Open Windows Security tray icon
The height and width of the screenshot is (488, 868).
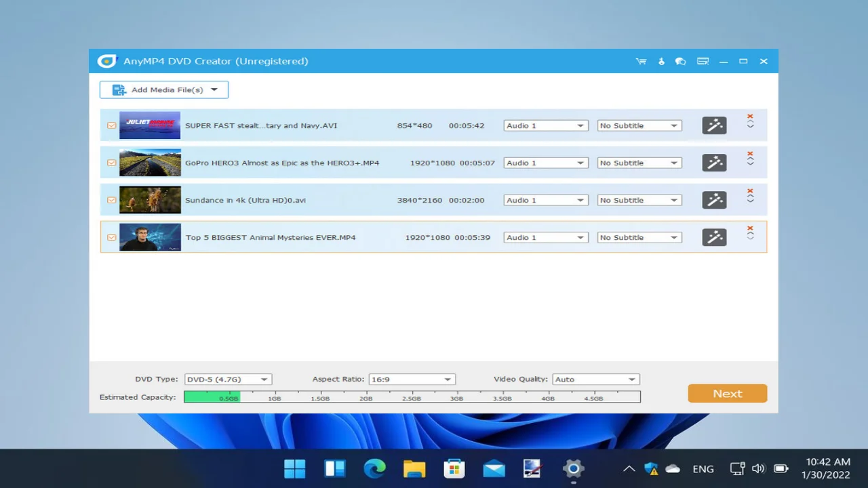tap(651, 468)
